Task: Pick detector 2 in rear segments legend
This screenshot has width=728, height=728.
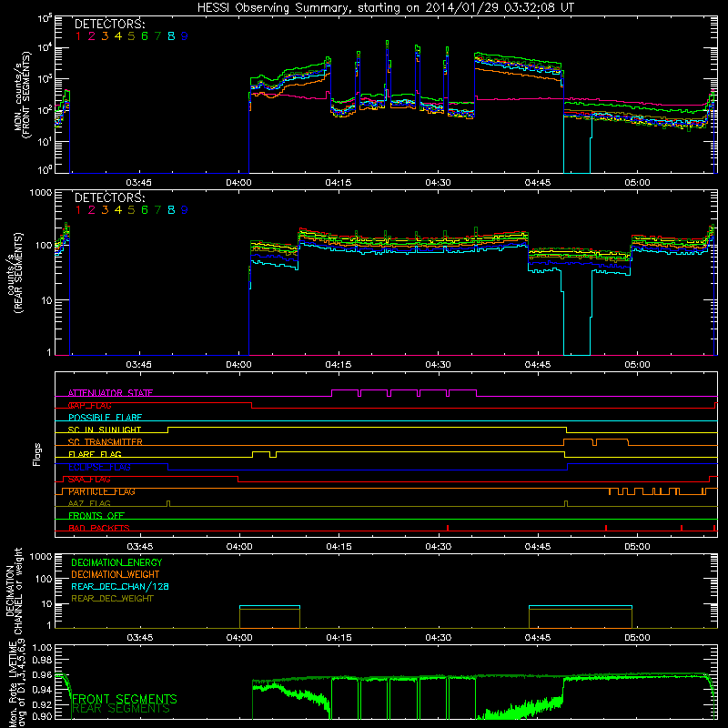Action: tap(92, 210)
